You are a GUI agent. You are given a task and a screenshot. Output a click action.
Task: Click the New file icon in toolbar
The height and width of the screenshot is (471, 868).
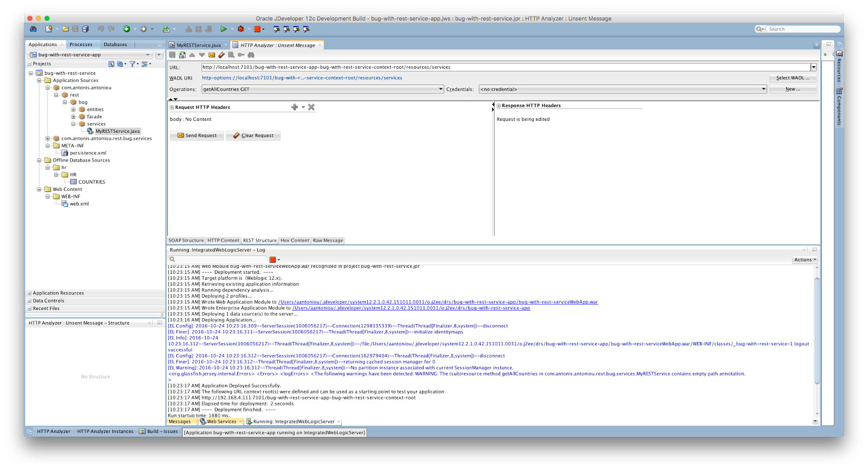(x=49, y=29)
